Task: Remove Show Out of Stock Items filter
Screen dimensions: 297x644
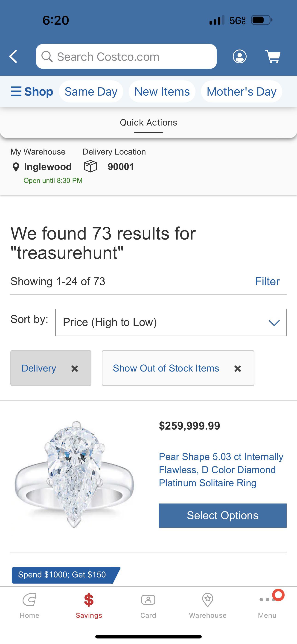Action: pyautogui.click(x=238, y=369)
